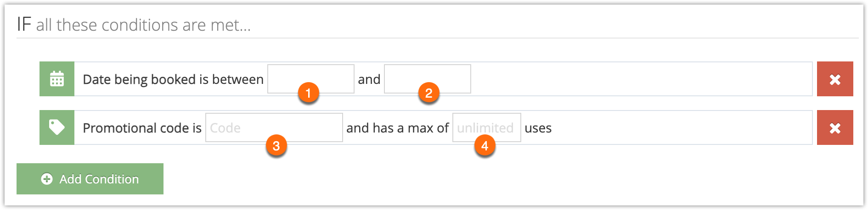
Task: Click the 'uses' text after max field
Action: (x=538, y=128)
